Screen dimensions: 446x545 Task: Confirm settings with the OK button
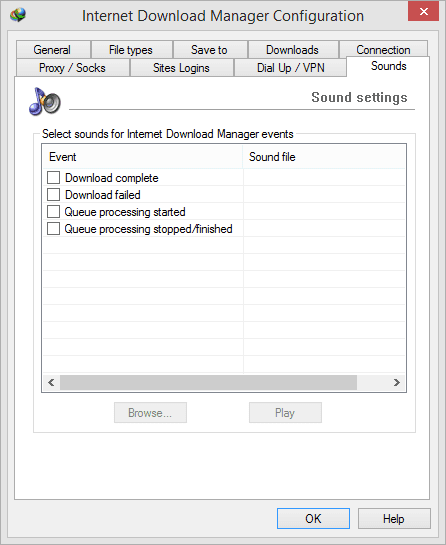click(x=313, y=519)
